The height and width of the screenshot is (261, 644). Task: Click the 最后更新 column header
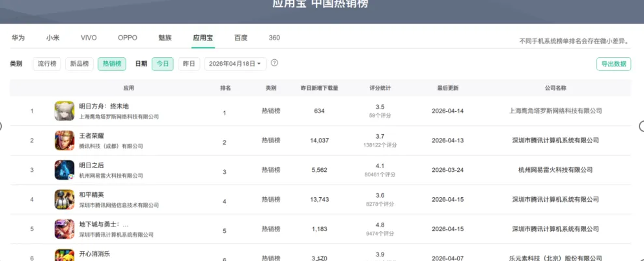pos(448,89)
